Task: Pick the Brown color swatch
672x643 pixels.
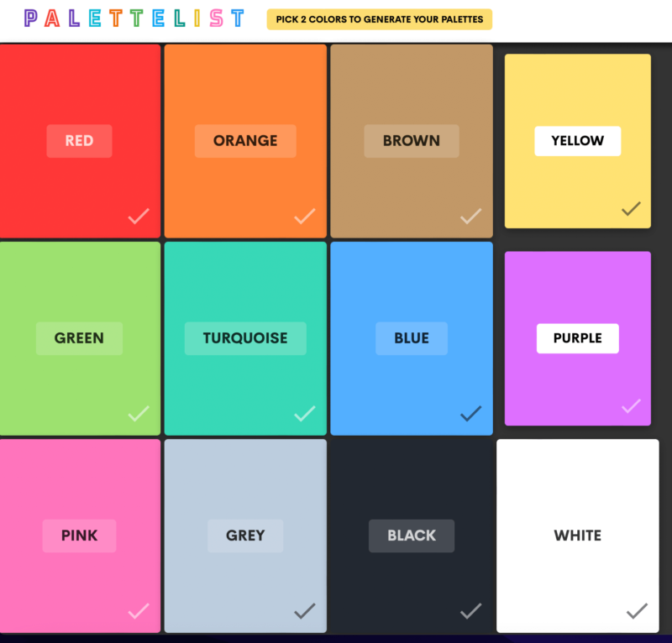Action: coord(412,141)
